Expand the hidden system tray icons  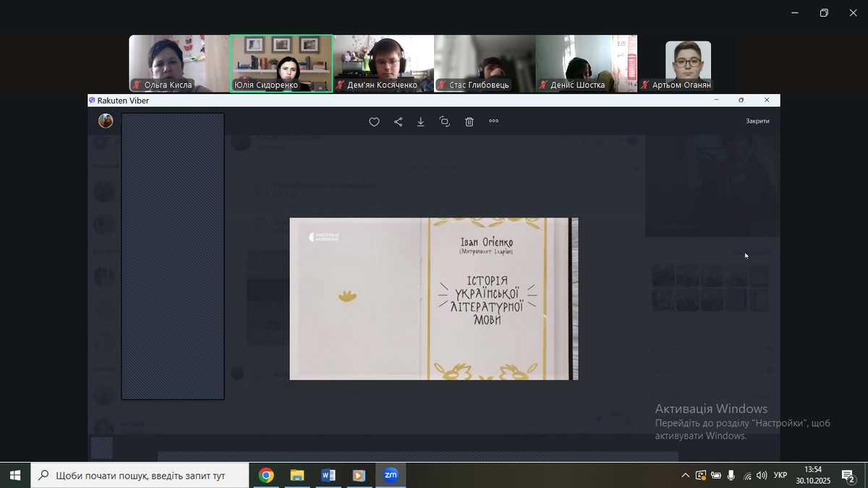point(685,476)
